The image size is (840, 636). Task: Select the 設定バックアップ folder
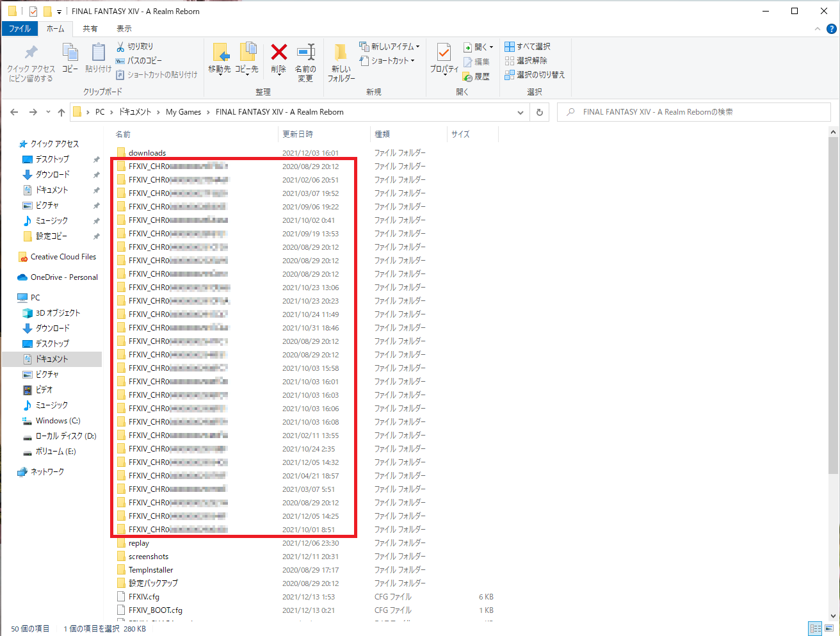click(x=153, y=583)
